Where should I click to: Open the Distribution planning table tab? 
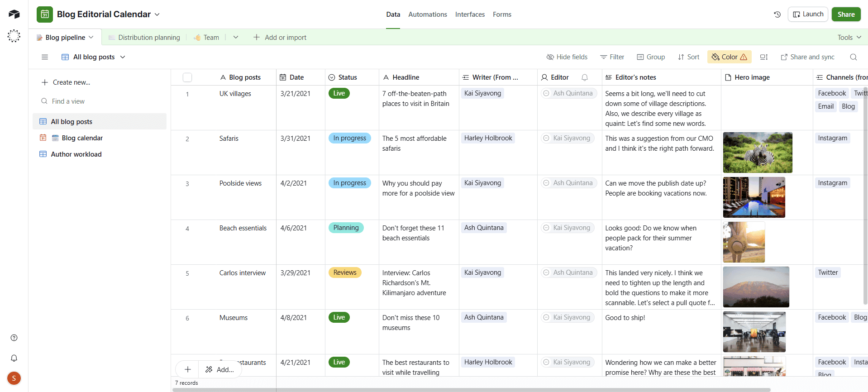click(x=148, y=38)
